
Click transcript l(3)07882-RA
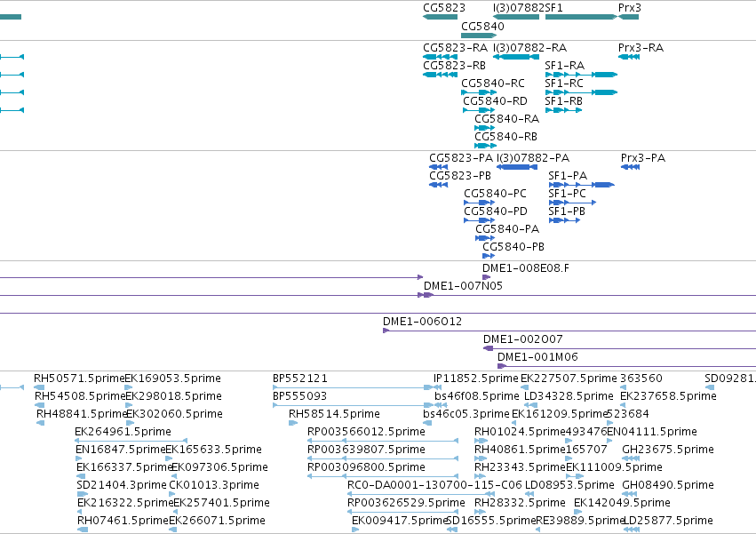(x=516, y=57)
